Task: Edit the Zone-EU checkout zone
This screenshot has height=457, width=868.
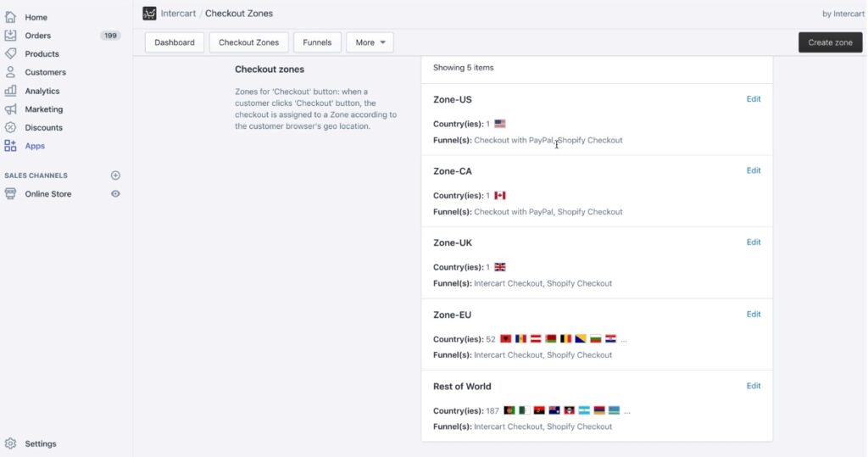Action: [x=754, y=314]
